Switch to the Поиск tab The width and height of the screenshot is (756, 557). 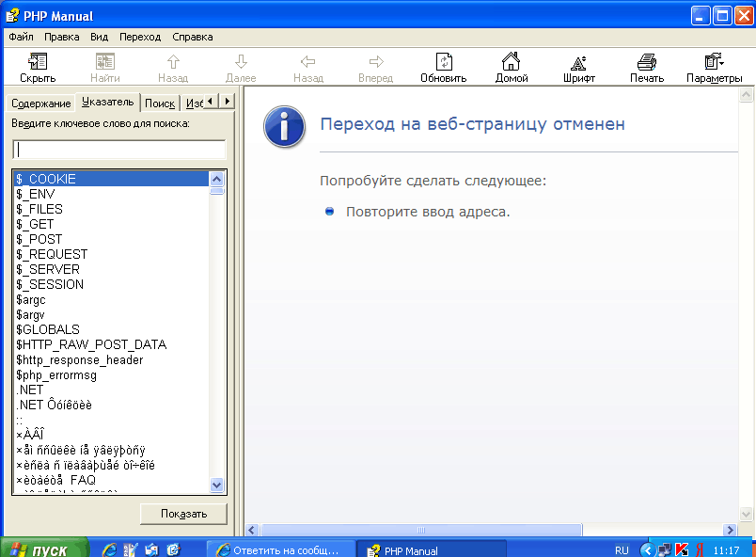(x=160, y=103)
